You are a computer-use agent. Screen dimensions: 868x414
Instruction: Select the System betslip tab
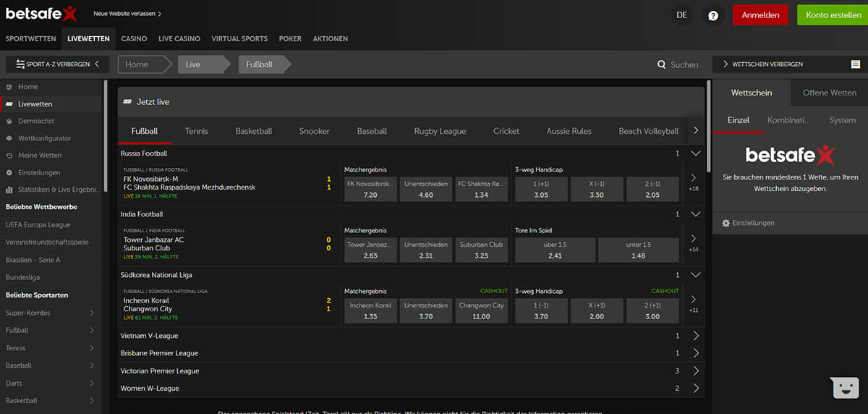(843, 120)
